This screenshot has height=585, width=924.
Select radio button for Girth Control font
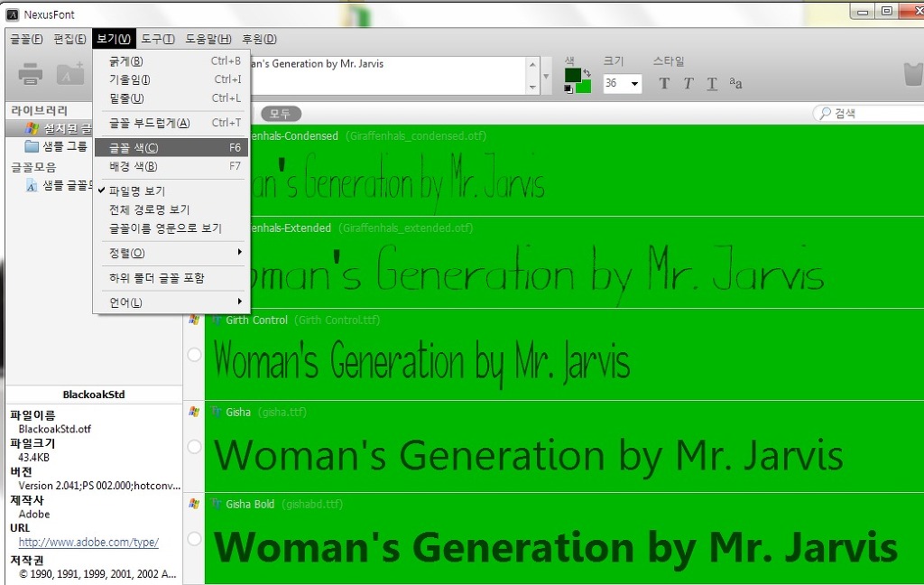pos(195,355)
